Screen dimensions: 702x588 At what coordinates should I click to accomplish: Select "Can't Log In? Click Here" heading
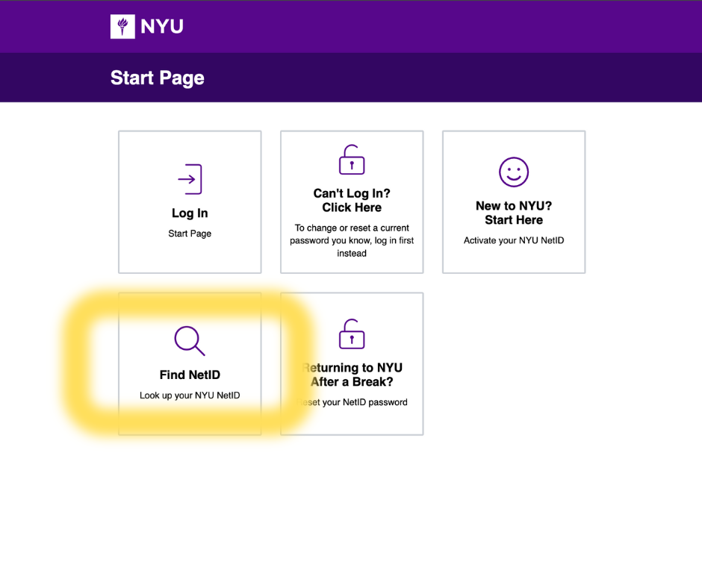point(352,201)
